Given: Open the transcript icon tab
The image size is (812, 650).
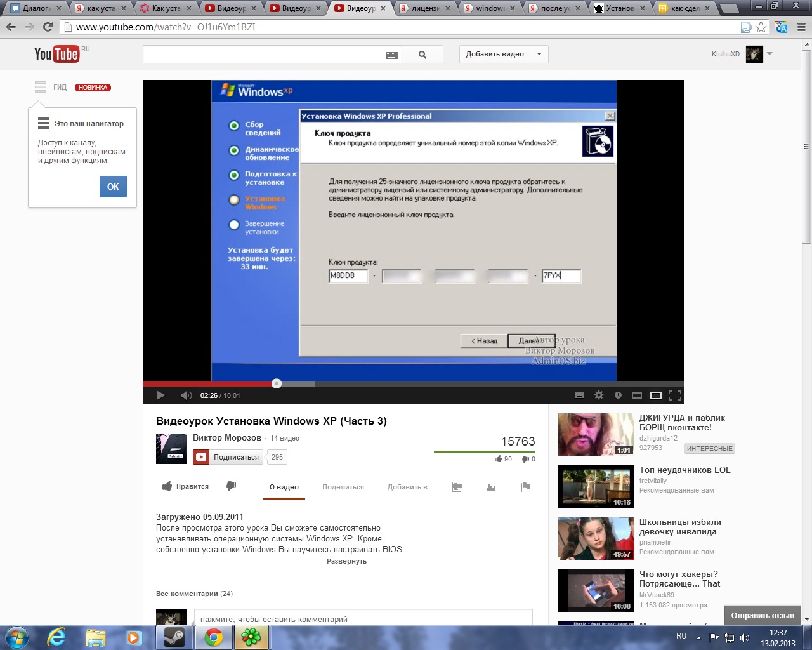Looking at the screenshot, I should [457, 487].
